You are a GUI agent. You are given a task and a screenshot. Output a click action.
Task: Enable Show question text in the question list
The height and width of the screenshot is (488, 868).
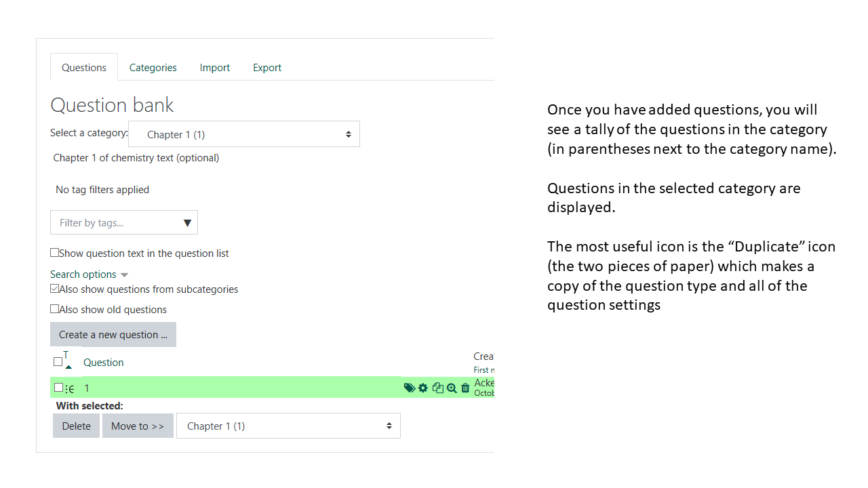coord(54,251)
